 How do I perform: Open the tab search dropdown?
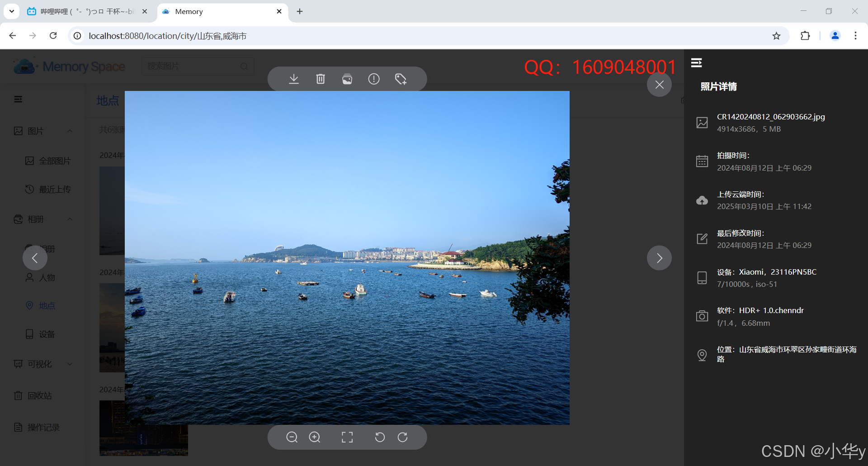[11, 11]
